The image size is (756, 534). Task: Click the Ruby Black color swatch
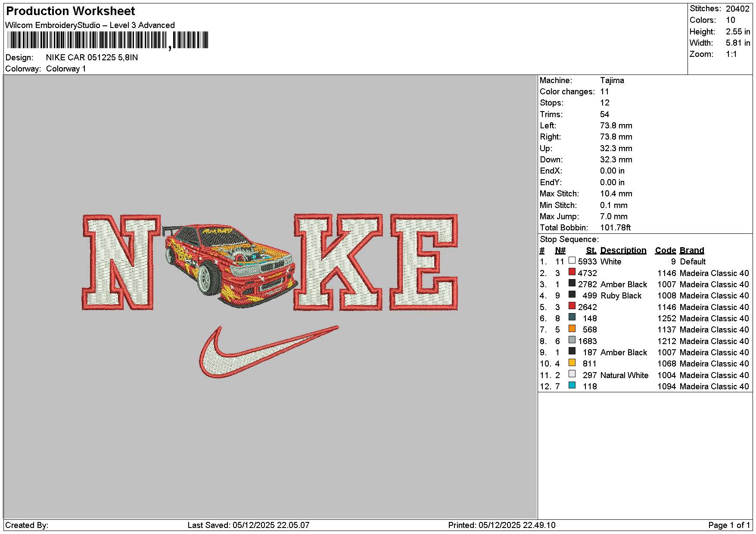pos(572,295)
